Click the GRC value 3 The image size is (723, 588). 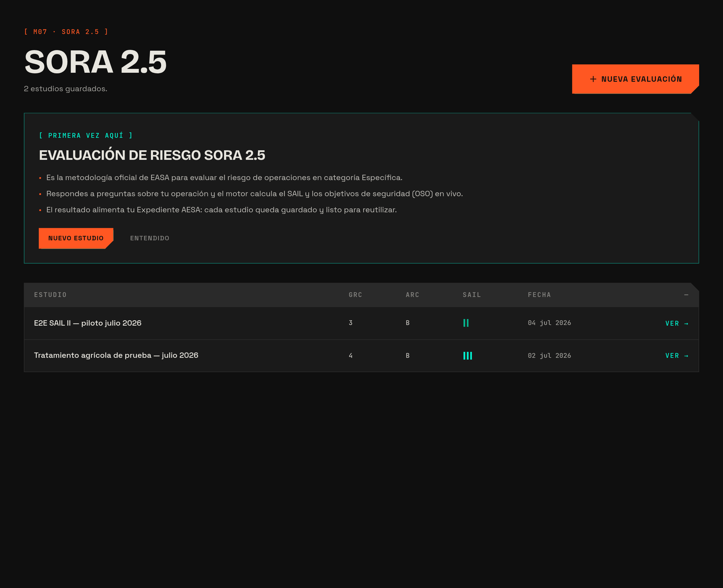tap(351, 323)
